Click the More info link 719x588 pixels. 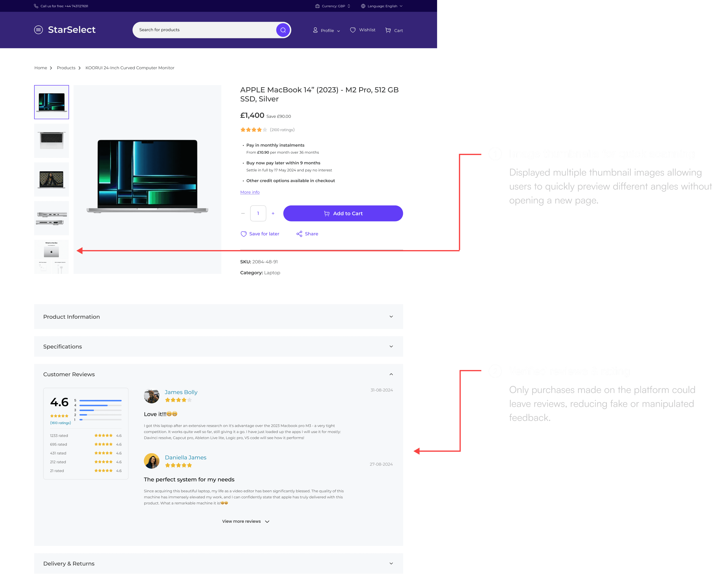[x=250, y=192]
